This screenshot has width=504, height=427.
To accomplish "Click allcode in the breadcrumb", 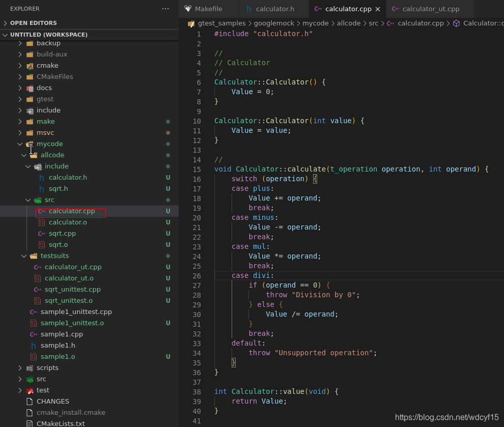I will [x=348, y=23].
